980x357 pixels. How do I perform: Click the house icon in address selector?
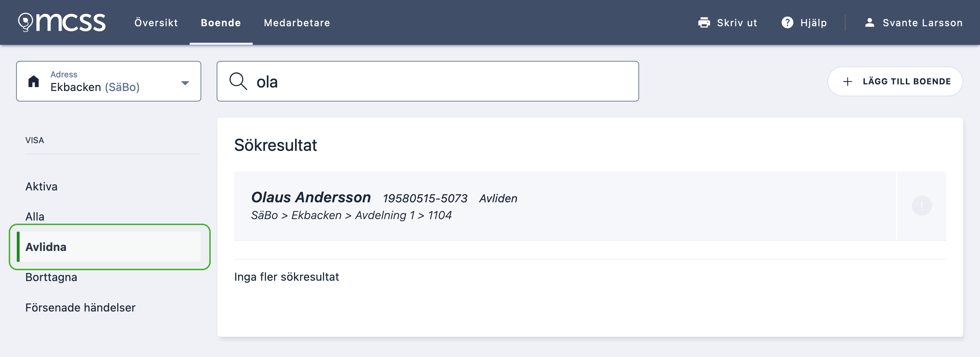(x=34, y=81)
